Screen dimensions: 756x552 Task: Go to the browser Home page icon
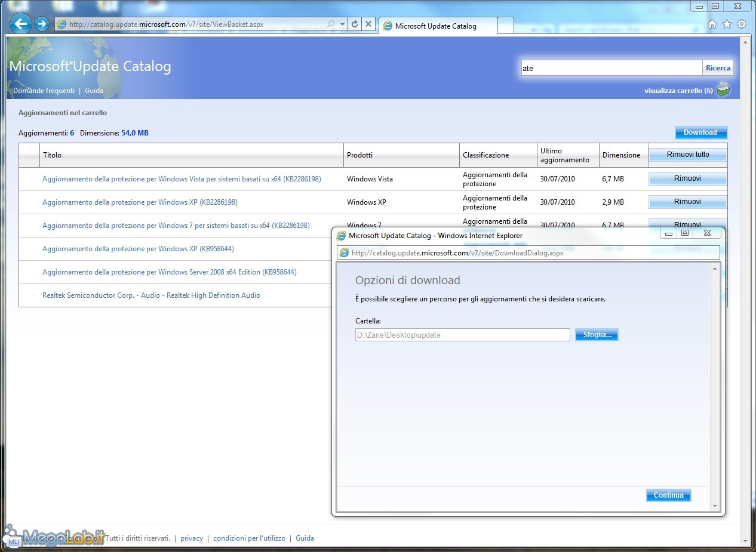point(712,24)
